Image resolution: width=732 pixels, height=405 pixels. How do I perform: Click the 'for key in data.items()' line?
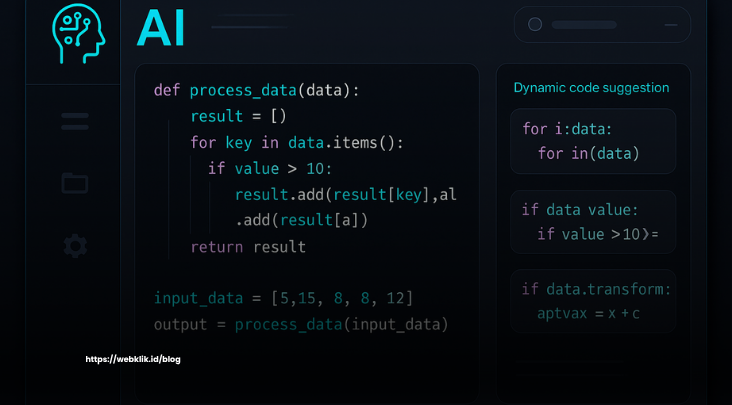297,142
